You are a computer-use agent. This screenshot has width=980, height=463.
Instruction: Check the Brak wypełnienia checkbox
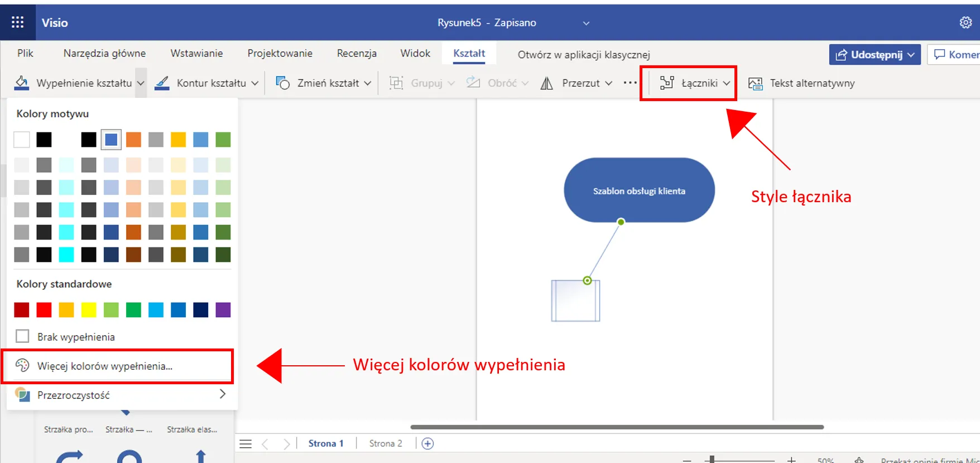[x=22, y=336]
